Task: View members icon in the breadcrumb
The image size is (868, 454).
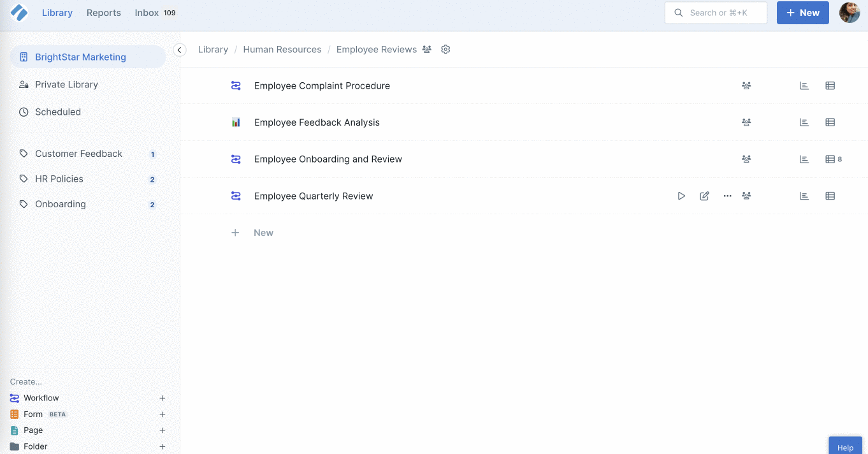Action: (x=426, y=49)
